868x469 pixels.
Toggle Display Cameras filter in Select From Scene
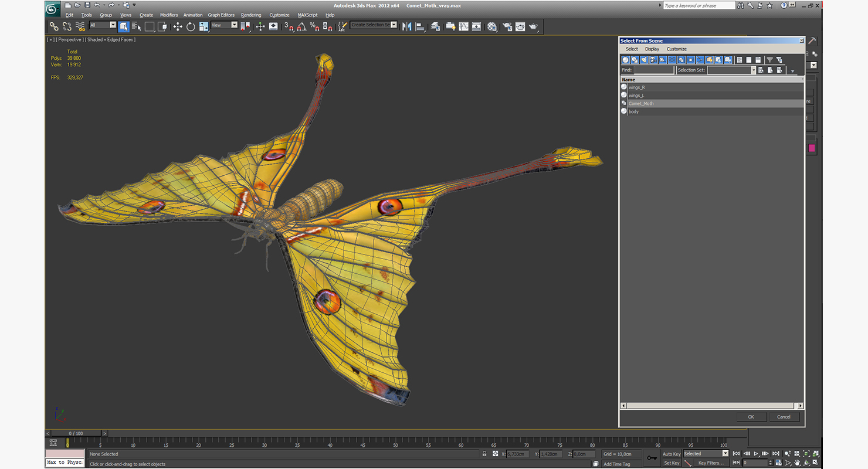tap(653, 60)
